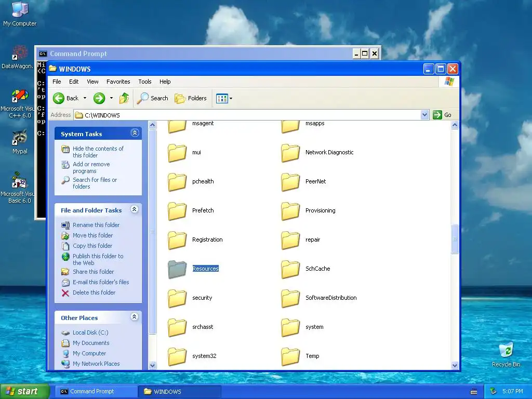Select the Temp folder icon

(290, 356)
